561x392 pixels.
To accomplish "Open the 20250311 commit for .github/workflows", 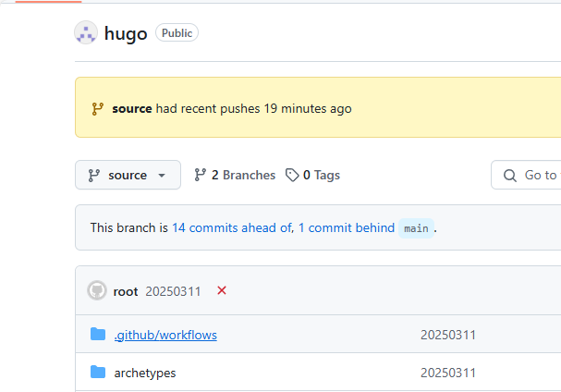I will point(448,335).
